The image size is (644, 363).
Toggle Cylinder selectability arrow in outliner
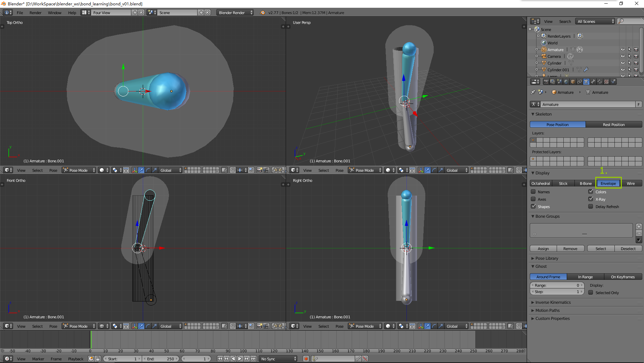point(630,63)
